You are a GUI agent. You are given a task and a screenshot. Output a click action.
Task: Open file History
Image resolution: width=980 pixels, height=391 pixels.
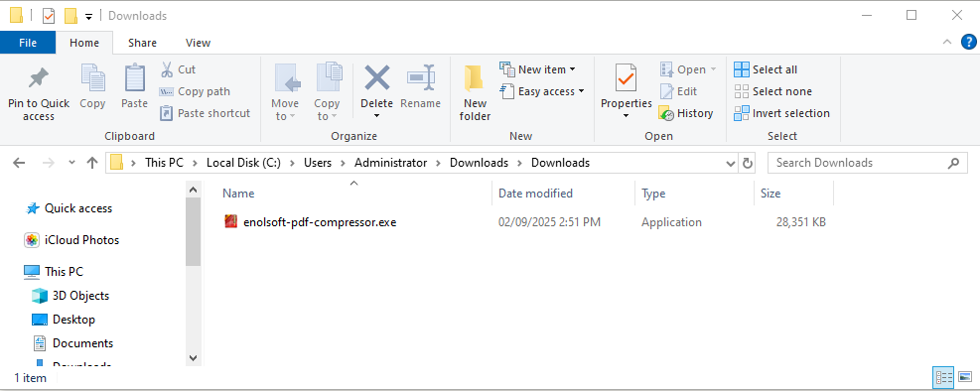(686, 113)
